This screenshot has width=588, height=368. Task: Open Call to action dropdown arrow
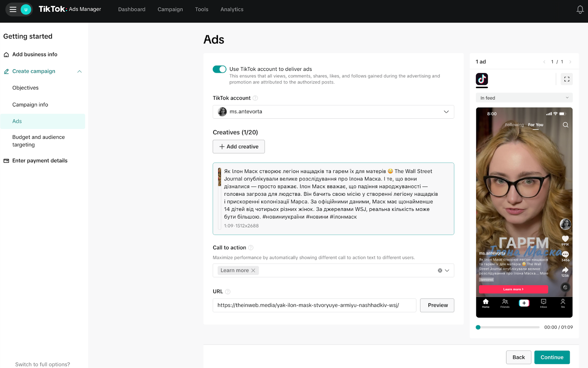(x=447, y=271)
